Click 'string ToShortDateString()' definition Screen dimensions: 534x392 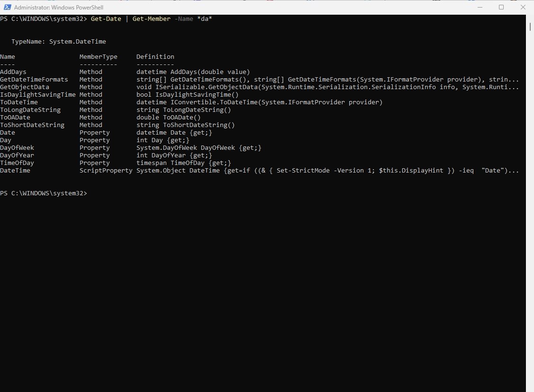click(186, 125)
